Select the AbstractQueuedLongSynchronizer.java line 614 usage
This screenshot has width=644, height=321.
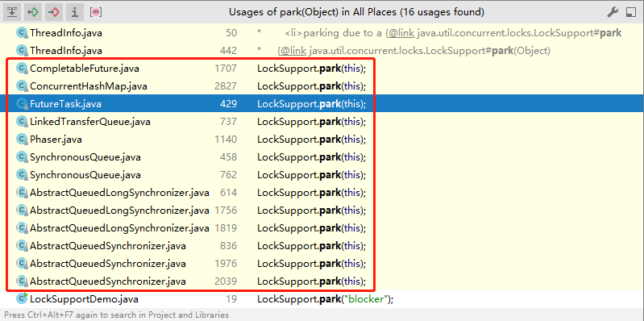tap(322, 192)
